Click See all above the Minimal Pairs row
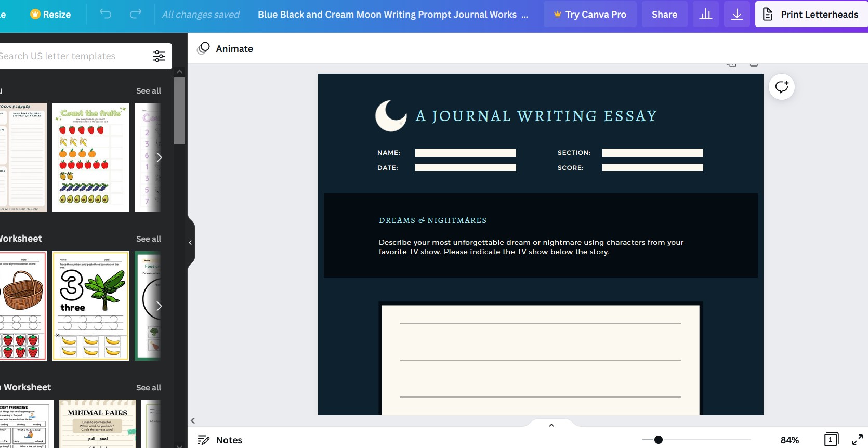This screenshot has width=868, height=448. tap(149, 387)
